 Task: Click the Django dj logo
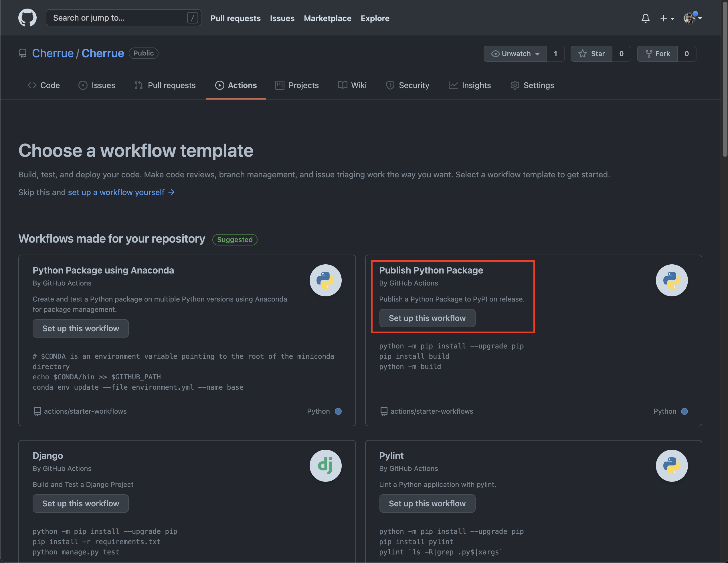coord(325,465)
